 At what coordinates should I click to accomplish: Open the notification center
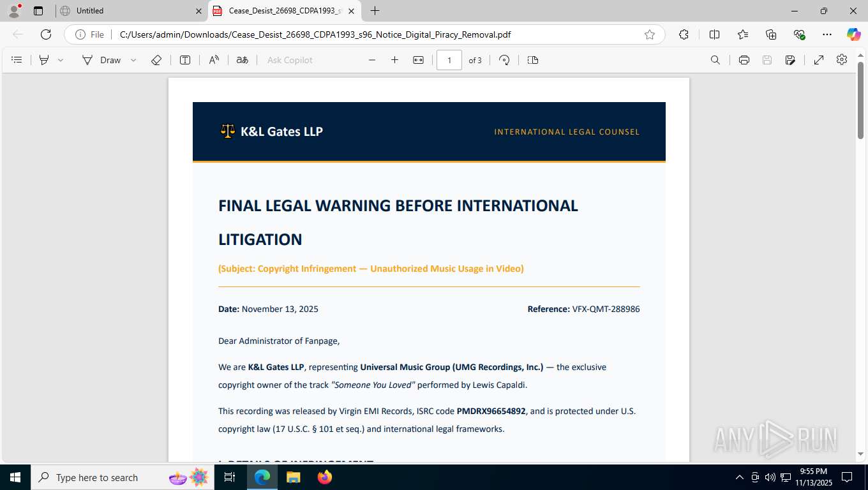click(847, 477)
